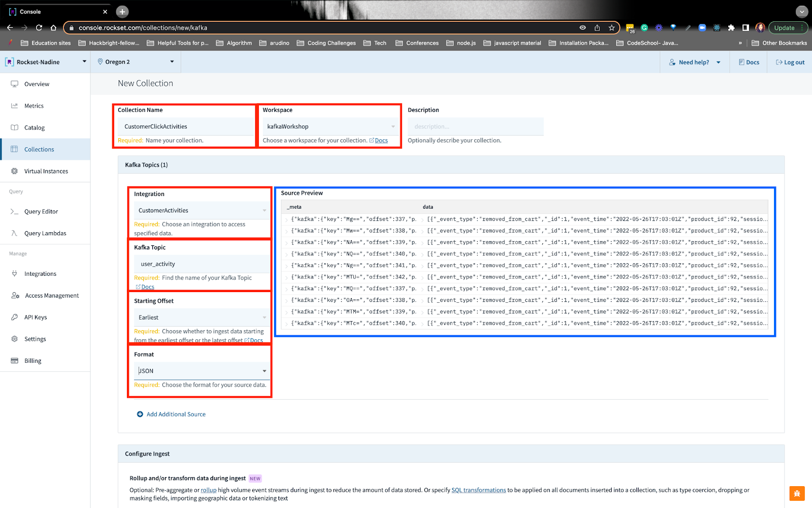Click Log out
812x508 pixels.
pyautogui.click(x=790, y=62)
